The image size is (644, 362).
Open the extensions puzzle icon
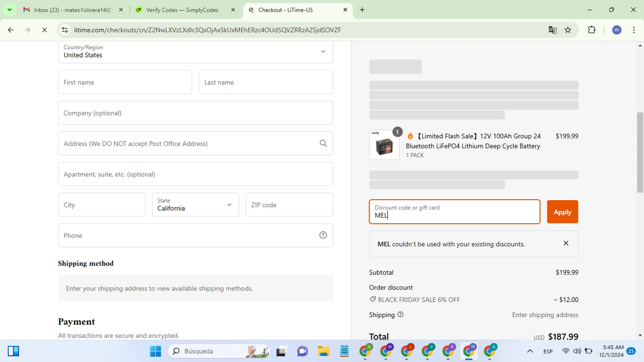pyautogui.click(x=592, y=30)
